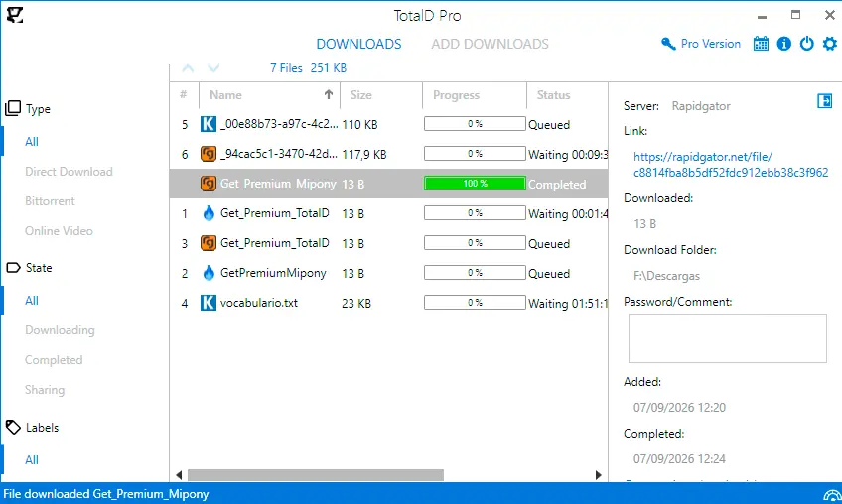
Task: Select the _94cac5c1-3470-42d... file name
Action: (279, 154)
